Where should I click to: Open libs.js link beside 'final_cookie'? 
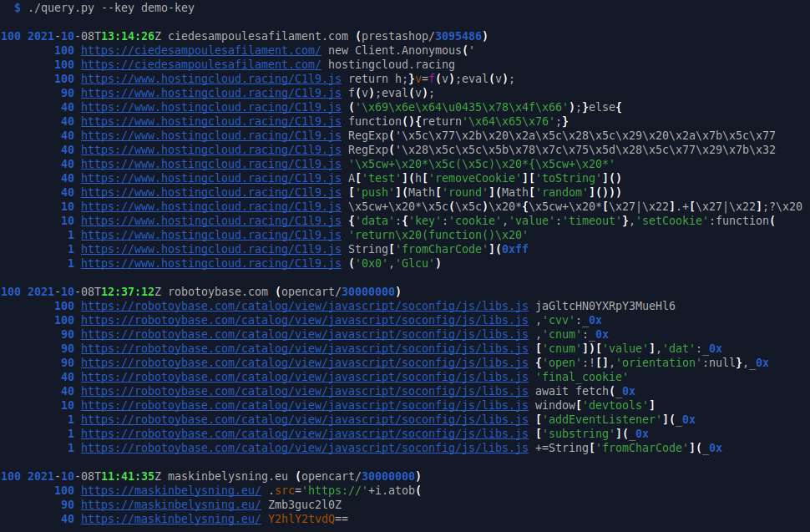click(304, 377)
